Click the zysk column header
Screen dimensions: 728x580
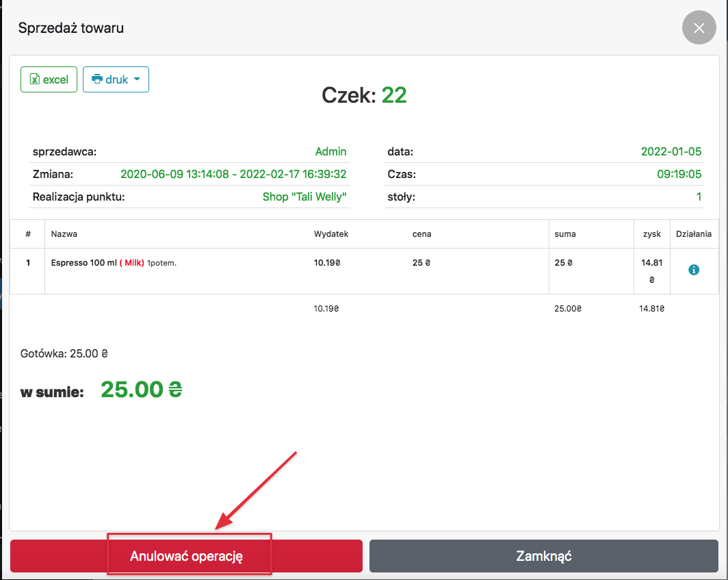pyautogui.click(x=651, y=234)
